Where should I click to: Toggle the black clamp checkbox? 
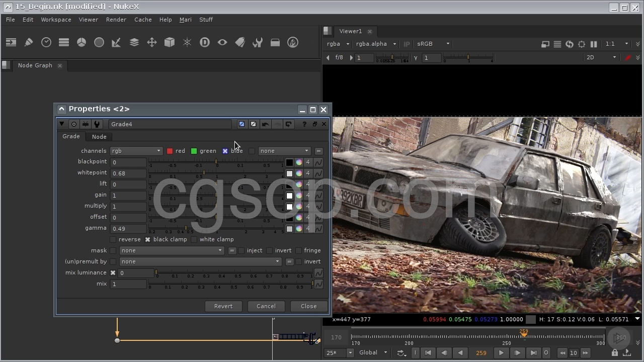tap(148, 240)
